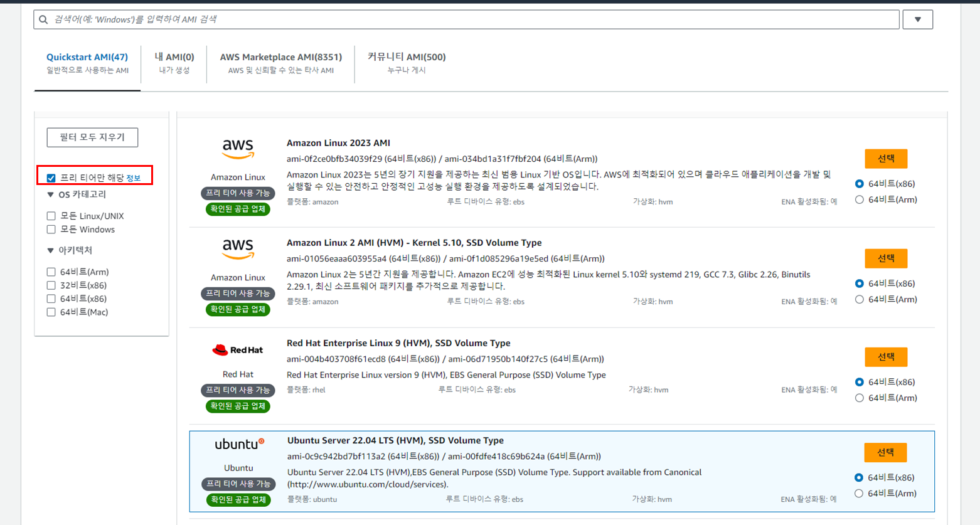Screen dimensions: 980x525
Task: Click 선택 for Amazon Linux 2023 AMI
Action: pyautogui.click(x=886, y=159)
